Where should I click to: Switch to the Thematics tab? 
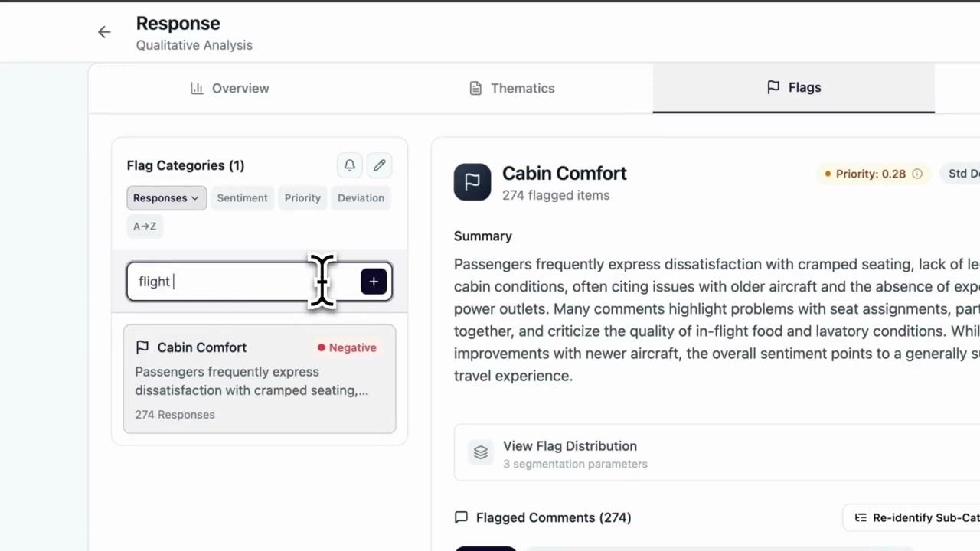(x=512, y=88)
